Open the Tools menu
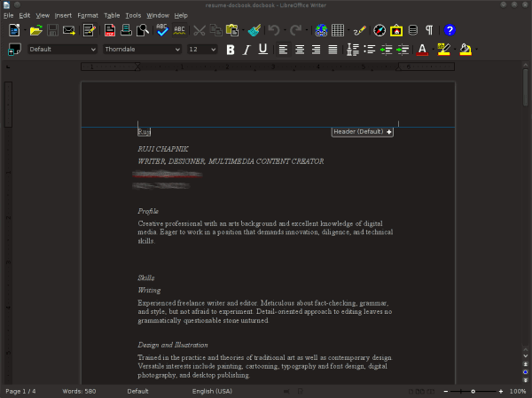This screenshot has width=532, height=398. click(133, 16)
